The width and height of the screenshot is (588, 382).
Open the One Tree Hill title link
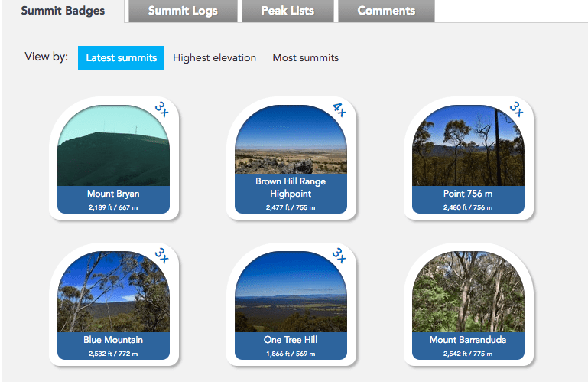291,339
